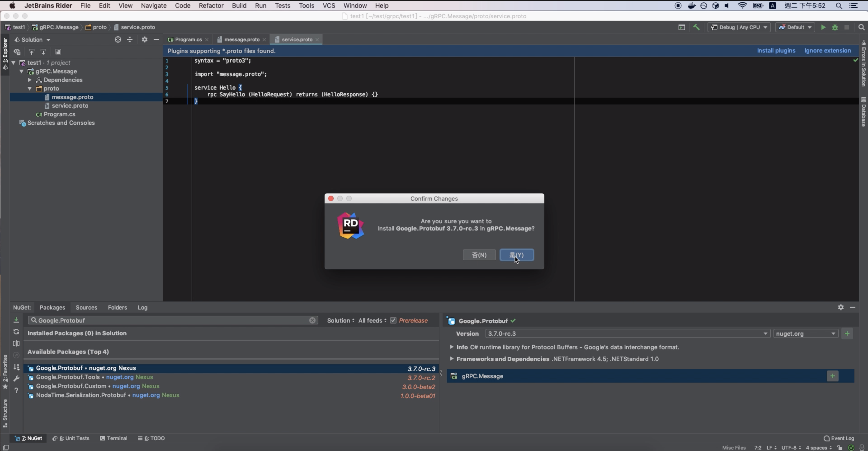The width and height of the screenshot is (868, 451).
Task: Open the Tests menu
Action: coord(282,5)
